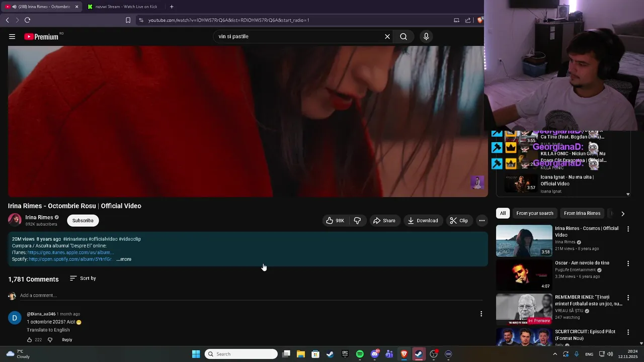This screenshot has width=644, height=362.
Task: Click the Clip button
Action: pyautogui.click(x=459, y=220)
